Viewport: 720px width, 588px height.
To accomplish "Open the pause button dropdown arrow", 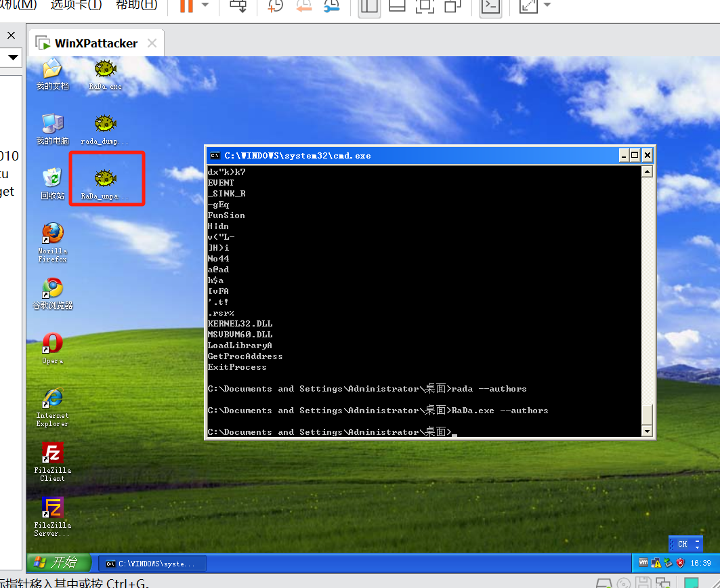I will point(205,5).
